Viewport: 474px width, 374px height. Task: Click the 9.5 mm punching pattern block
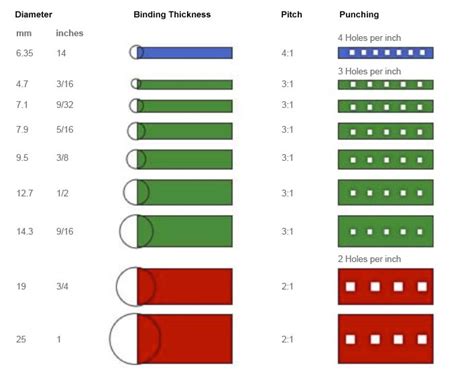pos(386,159)
